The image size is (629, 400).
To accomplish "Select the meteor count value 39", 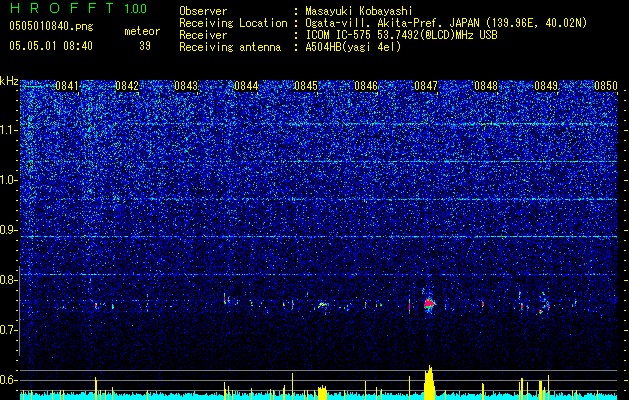I will (x=145, y=46).
